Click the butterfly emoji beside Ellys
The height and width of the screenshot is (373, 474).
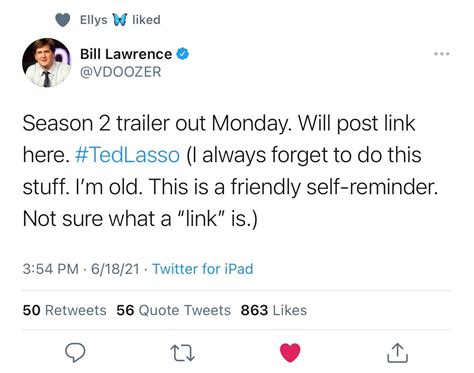pyautogui.click(x=120, y=20)
